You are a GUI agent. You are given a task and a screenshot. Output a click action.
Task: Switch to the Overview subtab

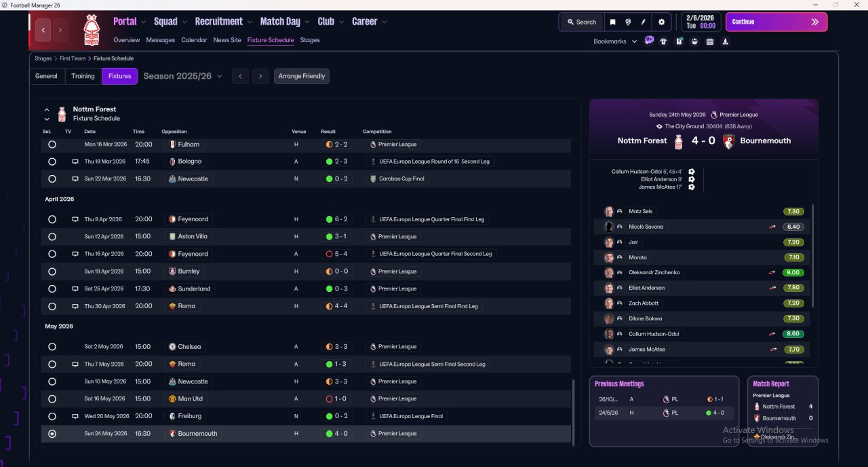(x=127, y=40)
